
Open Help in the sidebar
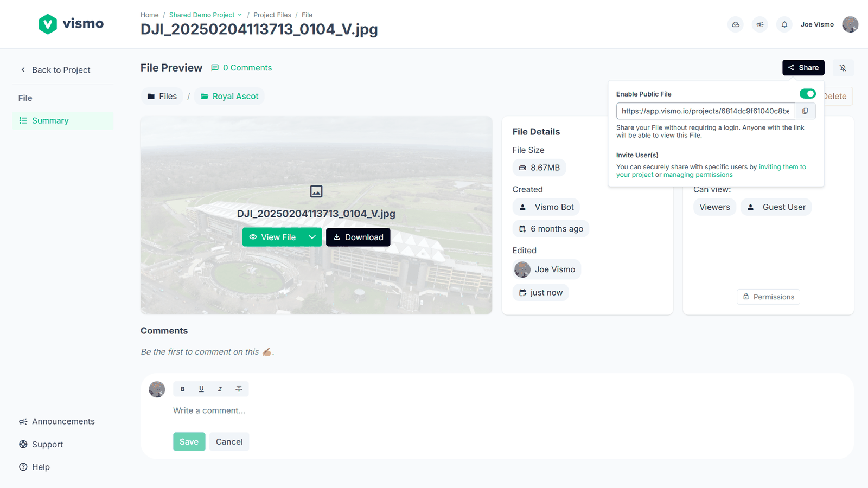pos(34,467)
